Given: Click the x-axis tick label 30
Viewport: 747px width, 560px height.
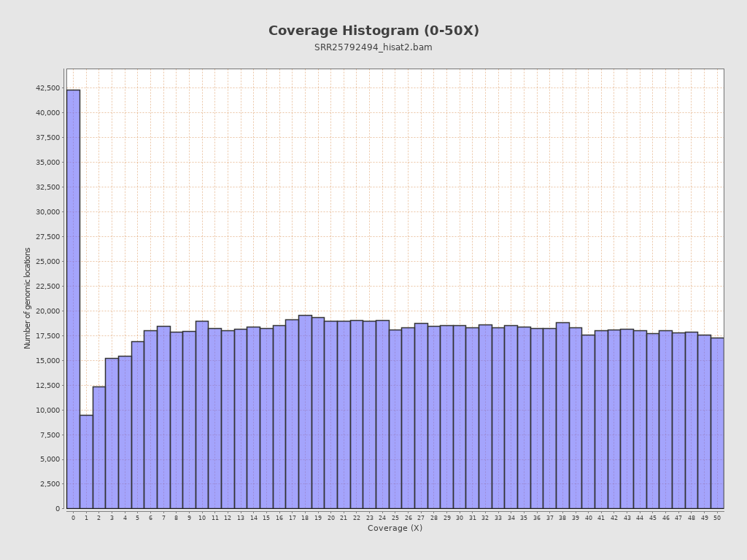Looking at the screenshot, I should [x=460, y=518].
